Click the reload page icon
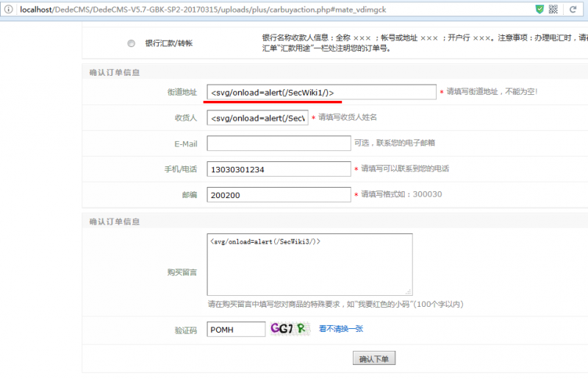Screen dimensions: 588x379 pyautogui.click(x=573, y=9)
